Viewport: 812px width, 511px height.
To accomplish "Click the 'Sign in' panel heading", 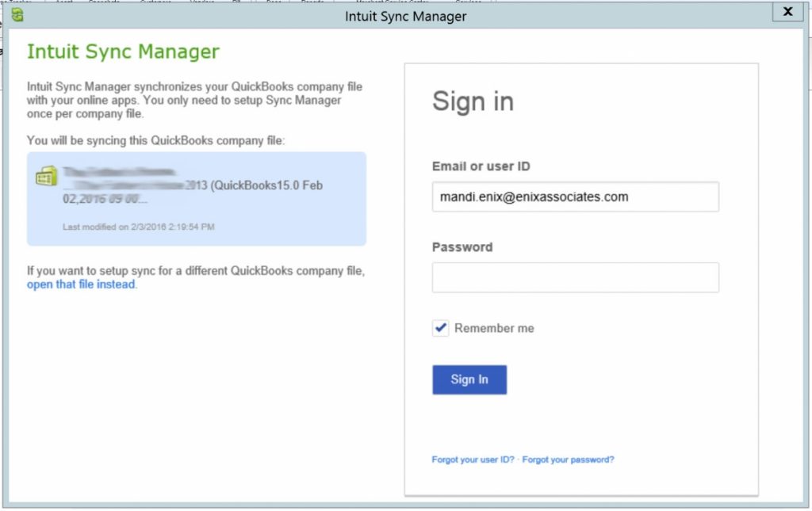I will [x=473, y=101].
